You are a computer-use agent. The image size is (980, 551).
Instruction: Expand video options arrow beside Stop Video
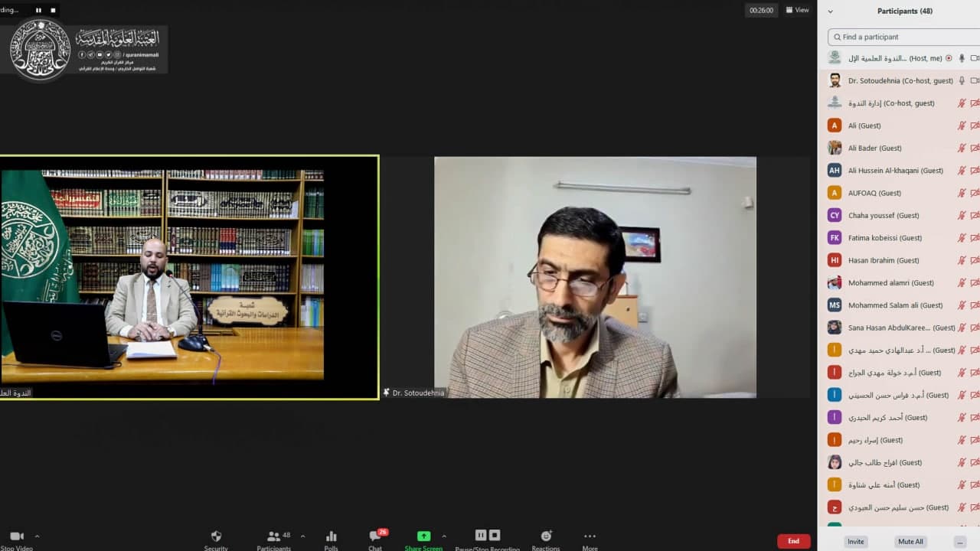pyautogui.click(x=37, y=536)
